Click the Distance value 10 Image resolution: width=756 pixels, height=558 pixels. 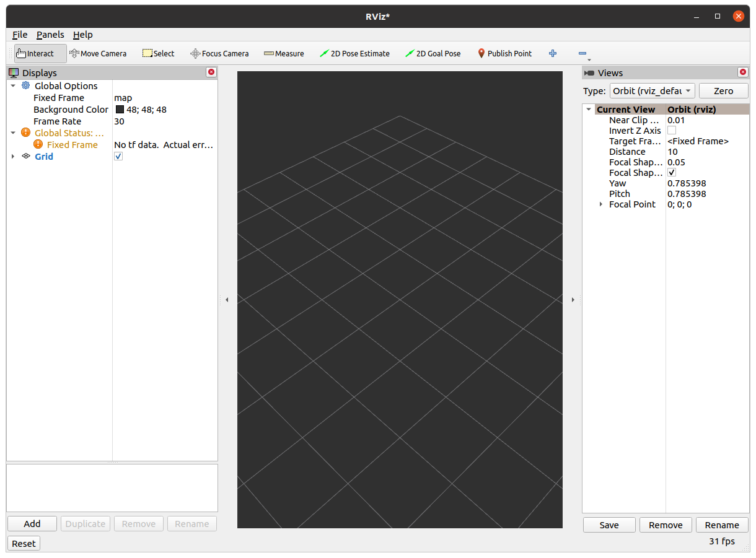[x=672, y=152]
